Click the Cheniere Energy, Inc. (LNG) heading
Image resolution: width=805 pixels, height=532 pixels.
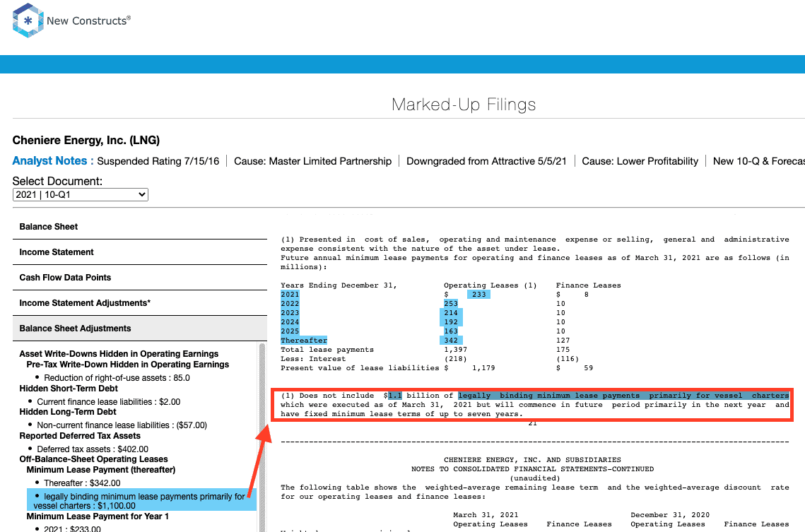86,140
